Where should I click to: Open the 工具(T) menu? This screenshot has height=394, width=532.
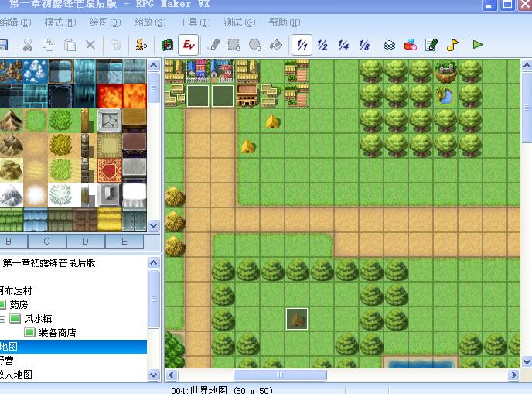[195, 22]
